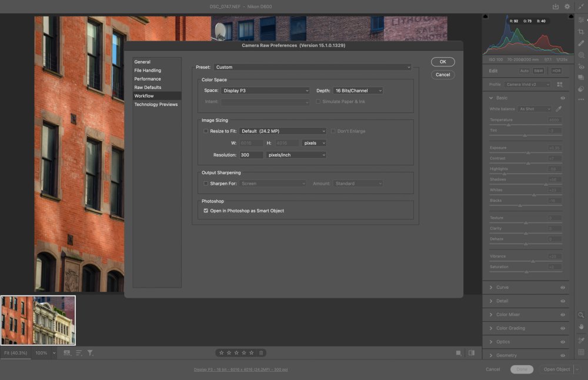Open the zoom level dropdown next to 100%
The width and height of the screenshot is (588, 380).
pyautogui.click(x=54, y=353)
